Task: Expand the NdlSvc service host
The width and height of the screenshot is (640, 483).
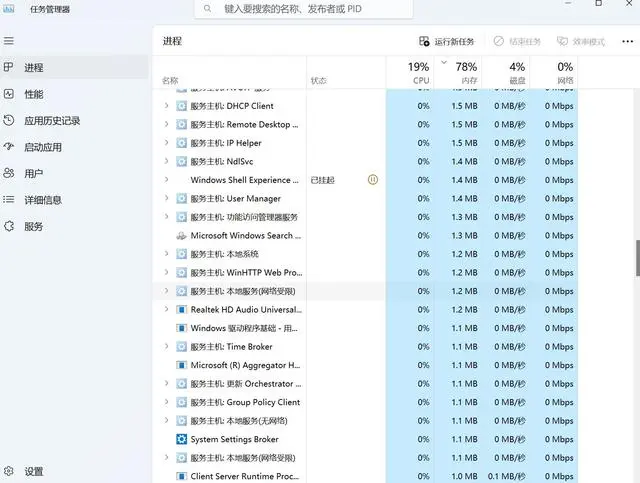Action: click(x=166, y=161)
